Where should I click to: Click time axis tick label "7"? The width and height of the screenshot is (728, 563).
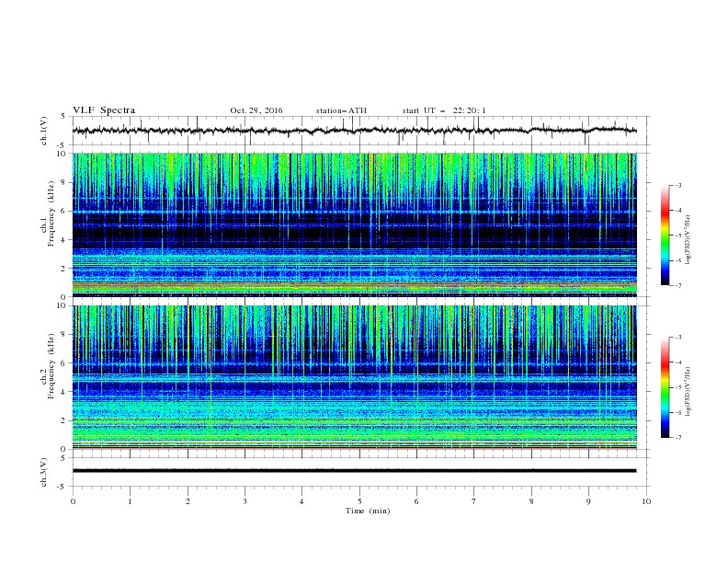[x=473, y=501]
